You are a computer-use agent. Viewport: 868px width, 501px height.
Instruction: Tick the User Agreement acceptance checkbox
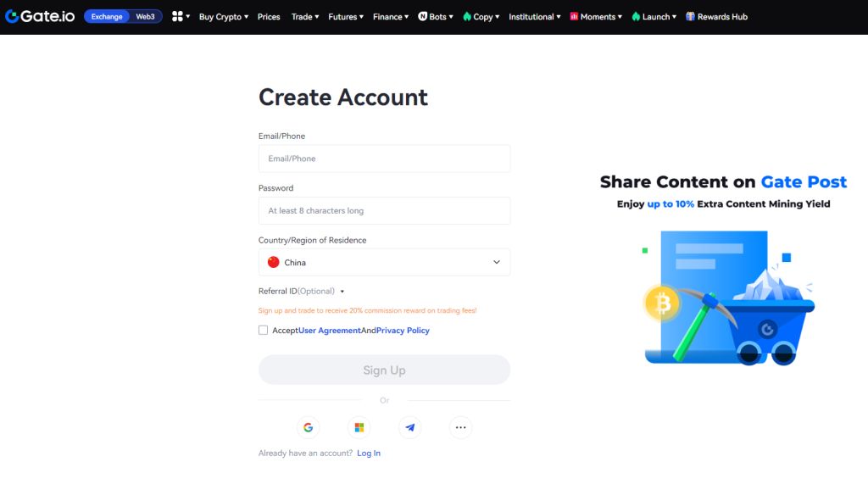coord(263,331)
